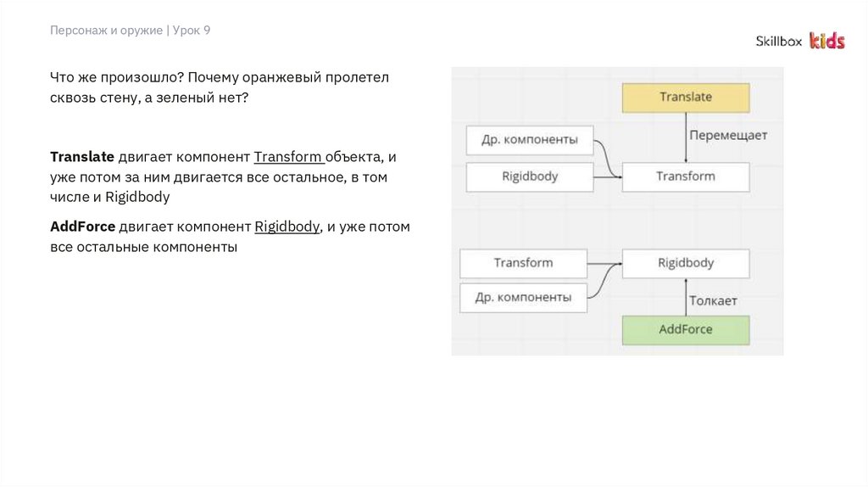This screenshot has height=487, width=868.
Task: Click the phrase все остальные компоненты
Action: click(144, 247)
